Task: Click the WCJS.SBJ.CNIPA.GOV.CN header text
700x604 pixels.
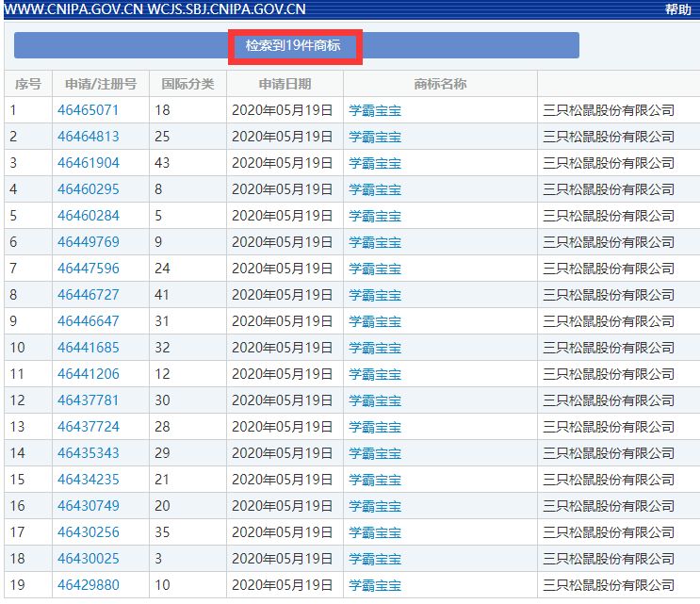Action: pos(226,9)
